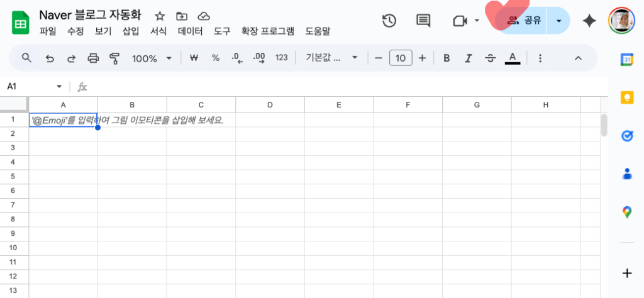Click the undo arrow icon
Screen dimensions: 644x298
pos(50,58)
